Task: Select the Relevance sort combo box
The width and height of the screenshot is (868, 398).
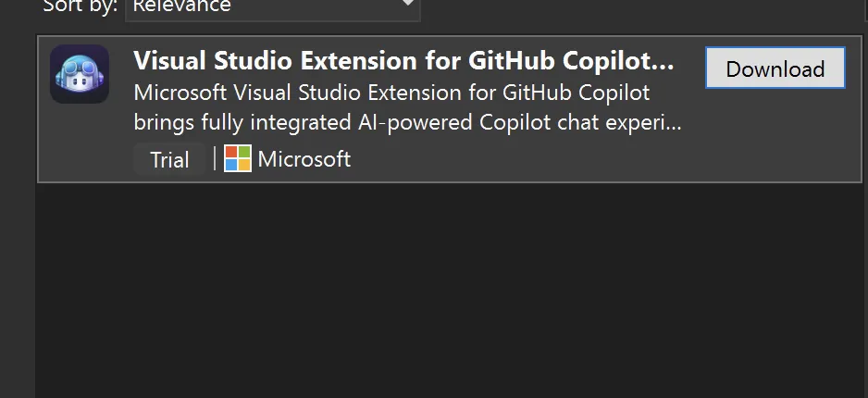Action: pyautogui.click(x=272, y=7)
